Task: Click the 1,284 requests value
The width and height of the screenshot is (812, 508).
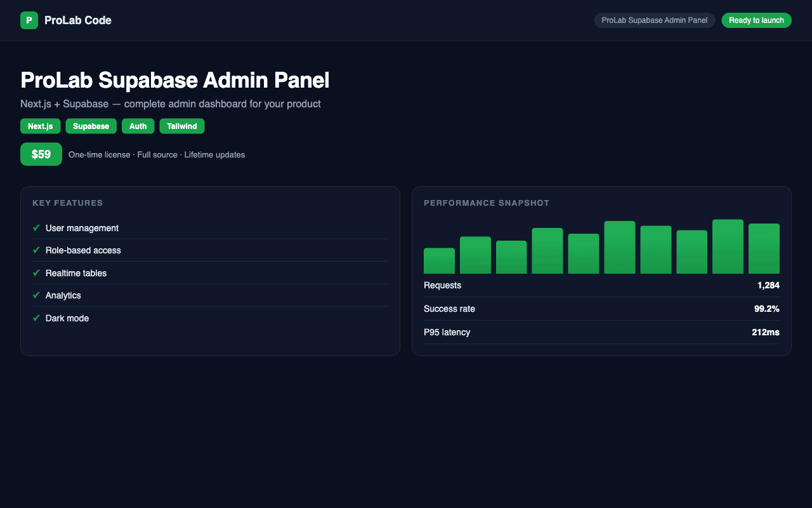Action: point(768,285)
